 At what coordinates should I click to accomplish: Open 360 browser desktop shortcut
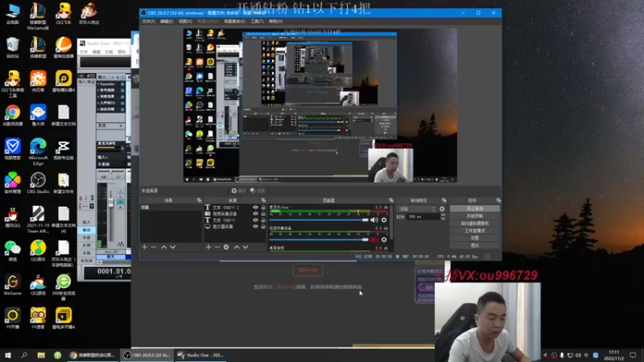(x=64, y=286)
